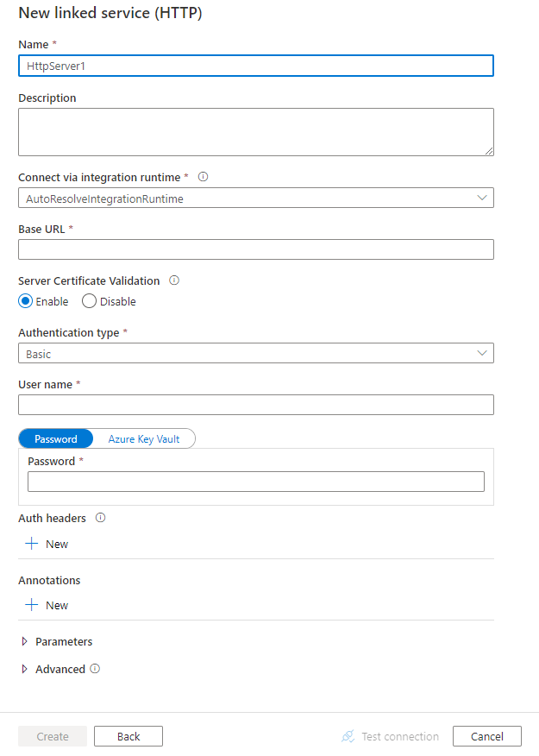This screenshot has width=539, height=756.
Task: Click the chevron on the integration runtime dropdown
Action: (483, 198)
